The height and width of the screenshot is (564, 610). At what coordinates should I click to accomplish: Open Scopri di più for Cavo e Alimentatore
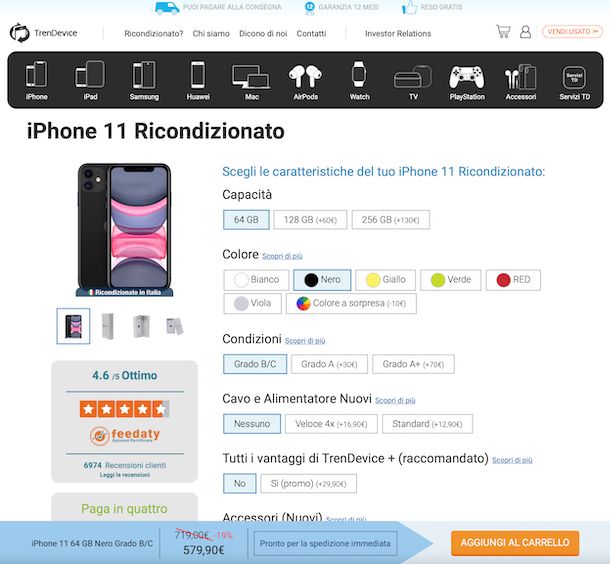[395, 401]
